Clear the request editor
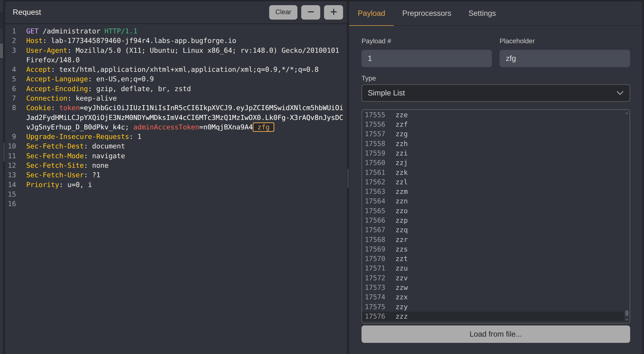The image size is (644, 354). coord(283,12)
